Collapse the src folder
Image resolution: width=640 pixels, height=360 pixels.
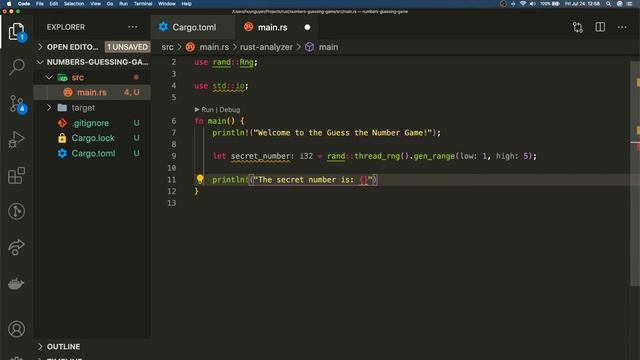point(49,77)
